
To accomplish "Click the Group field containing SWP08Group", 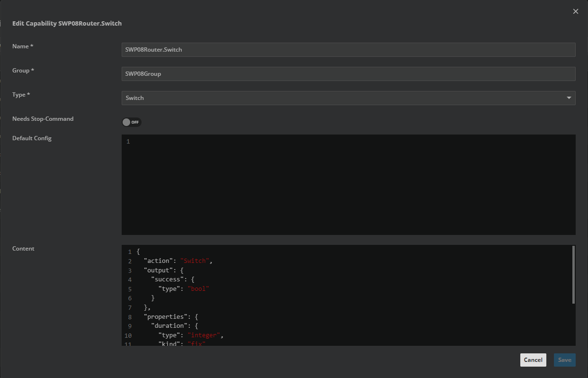I will click(x=348, y=74).
